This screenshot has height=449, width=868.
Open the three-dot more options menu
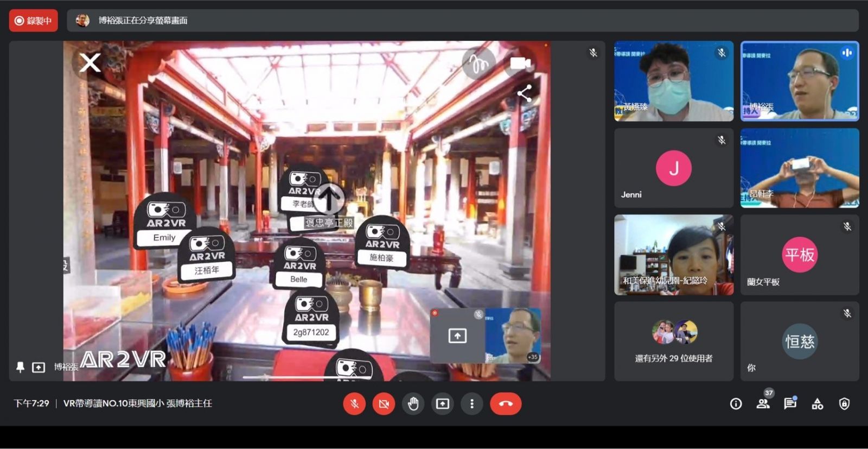tap(472, 404)
